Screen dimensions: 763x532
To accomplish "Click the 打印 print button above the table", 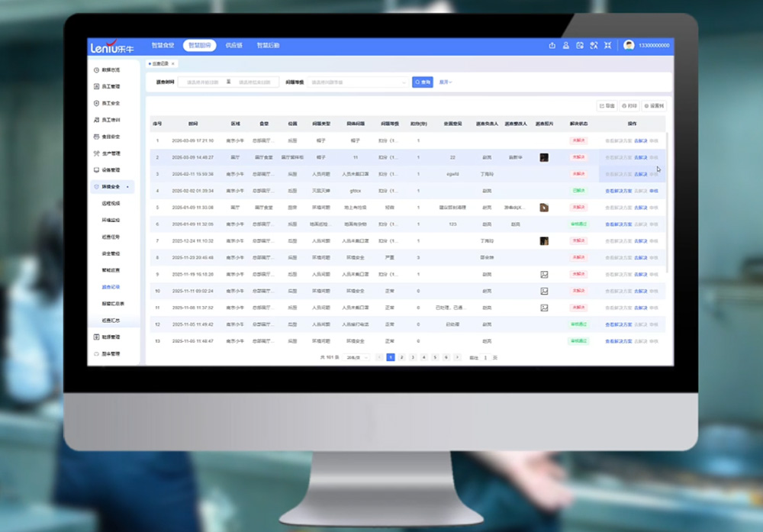I will pos(629,106).
